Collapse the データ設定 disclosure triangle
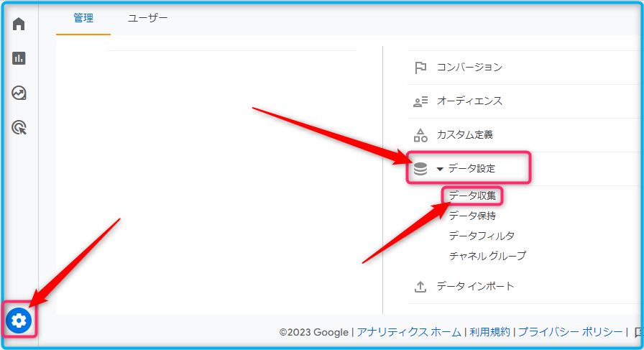The height and width of the screenshot is (350, 644). point(440,169)
